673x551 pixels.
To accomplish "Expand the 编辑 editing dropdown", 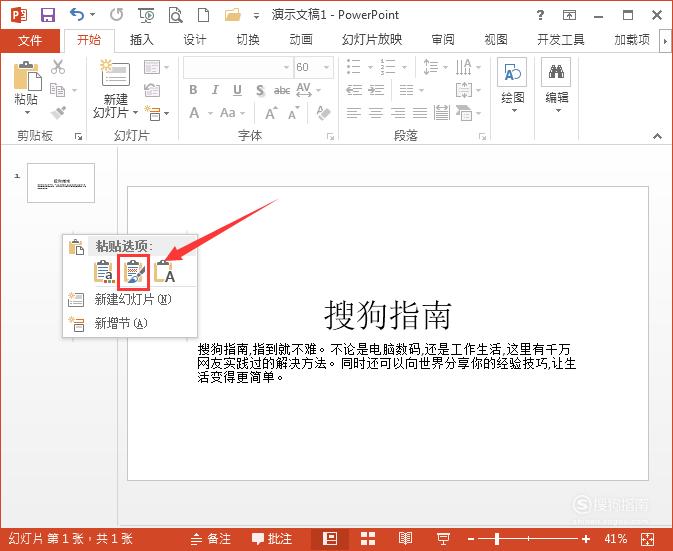I will tap(558, 111).
